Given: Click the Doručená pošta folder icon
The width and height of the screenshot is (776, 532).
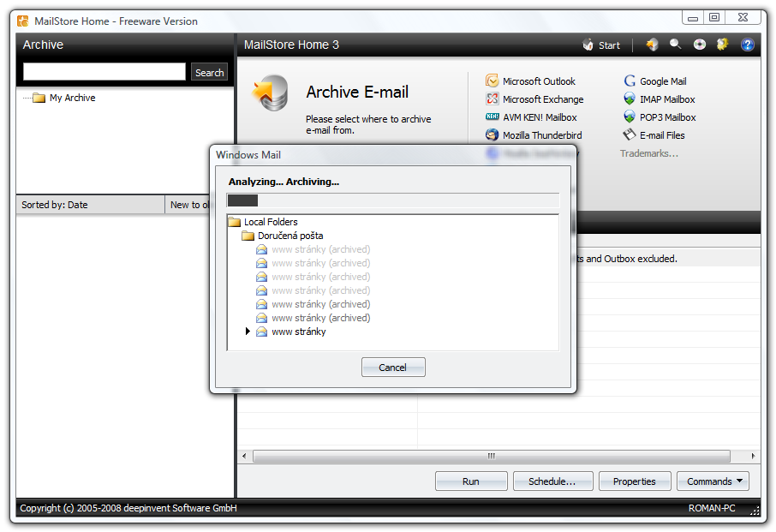Looking at the screenshot, I should (248, 236).
